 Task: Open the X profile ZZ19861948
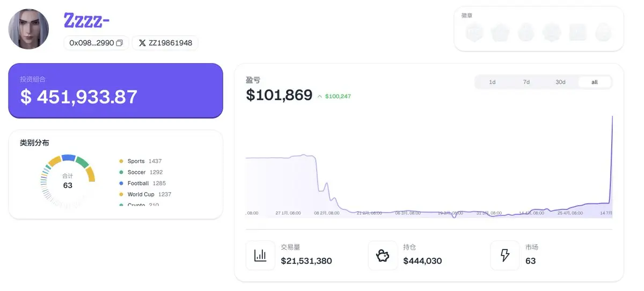165,43
